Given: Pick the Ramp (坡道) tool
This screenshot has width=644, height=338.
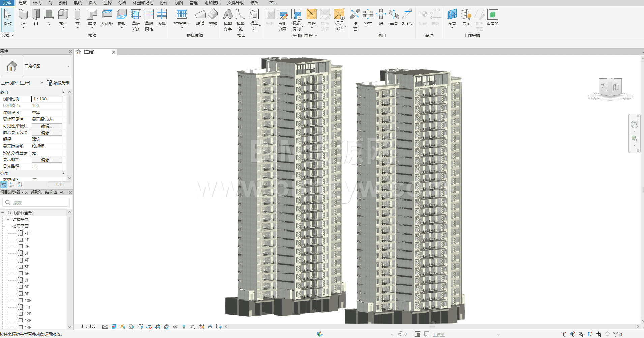Looking at the screenshot, I should coord(200,18).
